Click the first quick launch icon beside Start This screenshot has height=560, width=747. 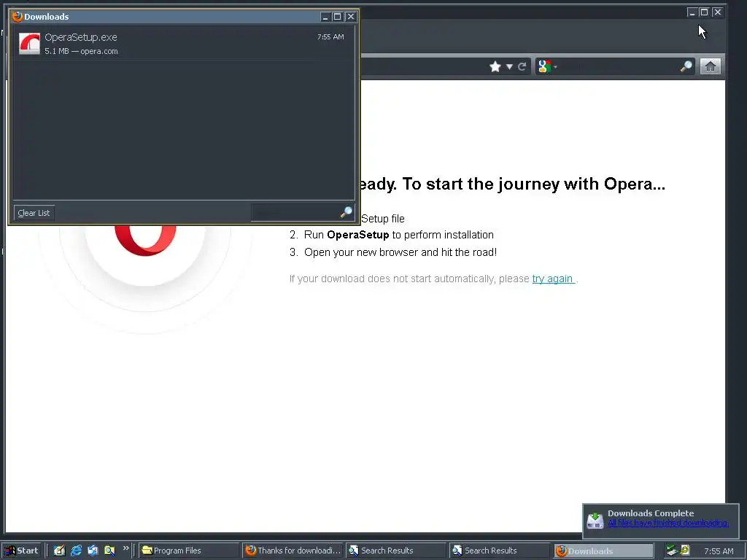pyautogui.click(x=59, y=551)
